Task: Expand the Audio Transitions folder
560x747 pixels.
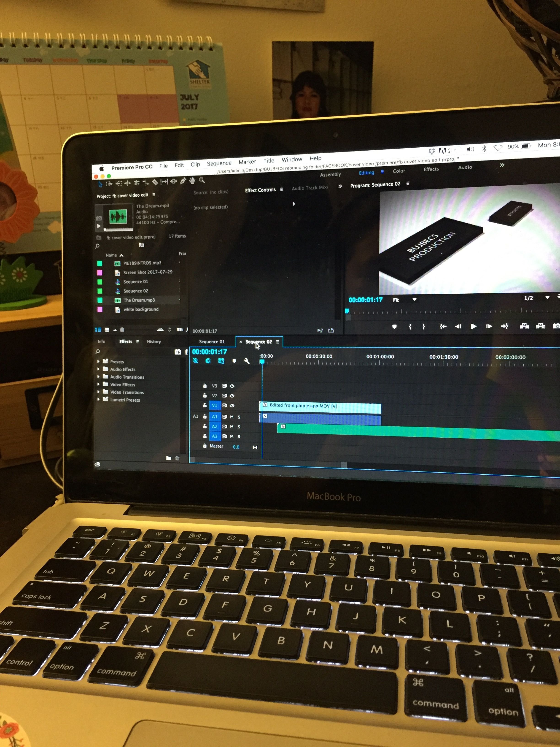Action: point(98,376)
